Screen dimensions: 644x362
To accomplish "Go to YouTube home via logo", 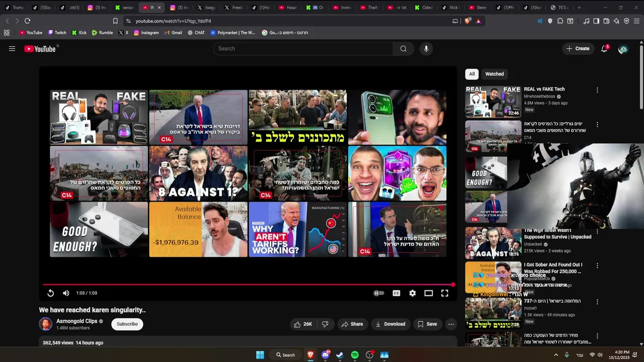I will [40, 49].
